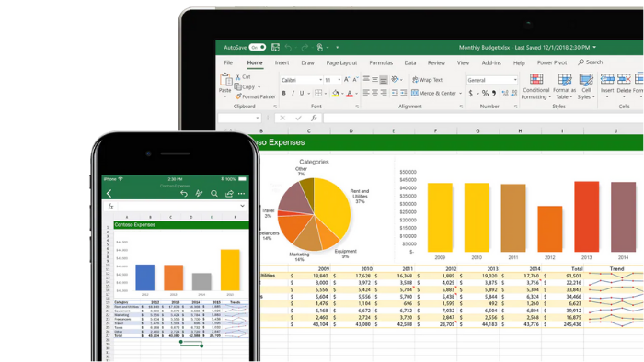The width and height of the screenshot is (644, 362).
Task: Toggle Italic formatting
Action: click(x=293, y=94)
